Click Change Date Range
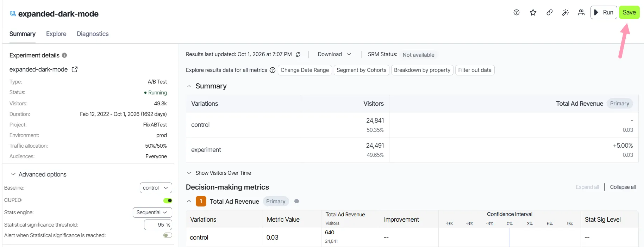This screenshot has height=247, width=644. pyautogui.click(x=305, y=70)
